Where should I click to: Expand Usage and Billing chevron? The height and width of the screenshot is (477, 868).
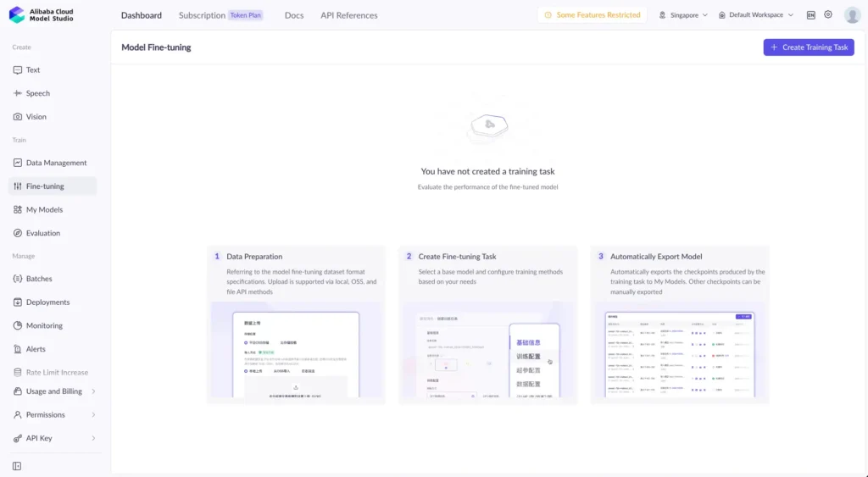[93, 391]
